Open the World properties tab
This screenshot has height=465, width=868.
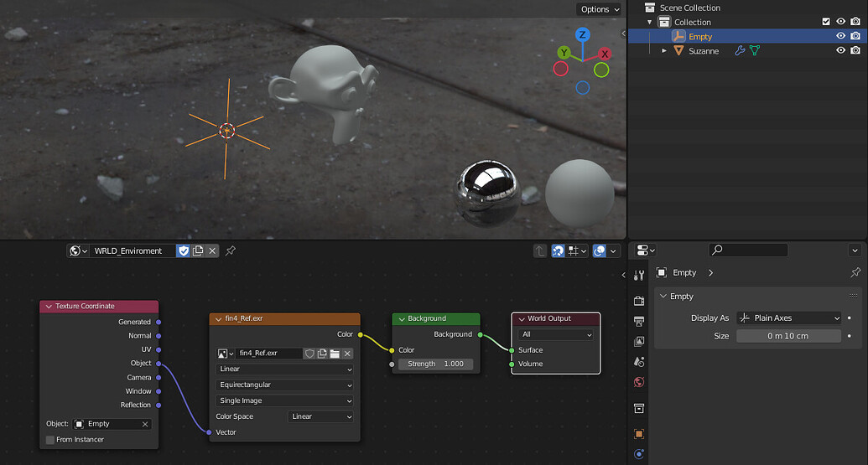pos(639,383)
